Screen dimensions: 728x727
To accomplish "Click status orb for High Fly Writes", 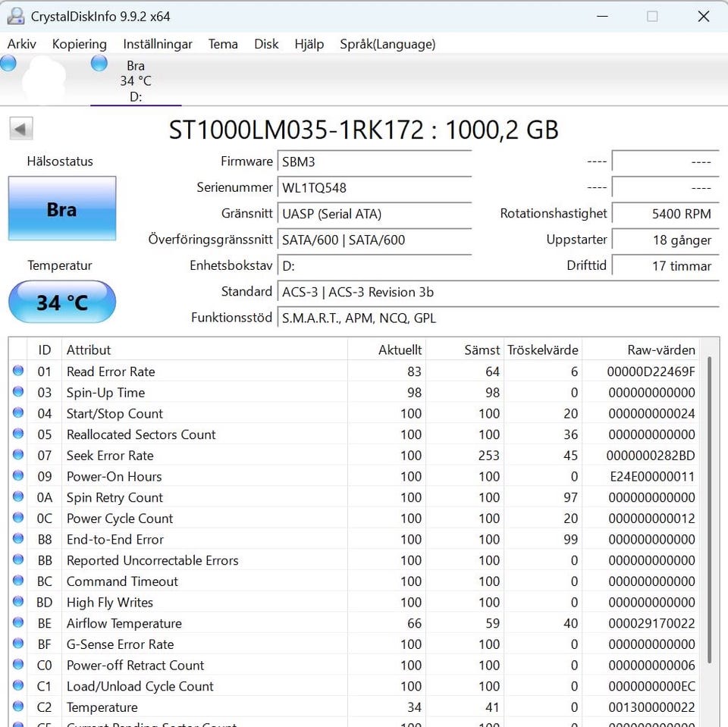I will click(18, 602).
